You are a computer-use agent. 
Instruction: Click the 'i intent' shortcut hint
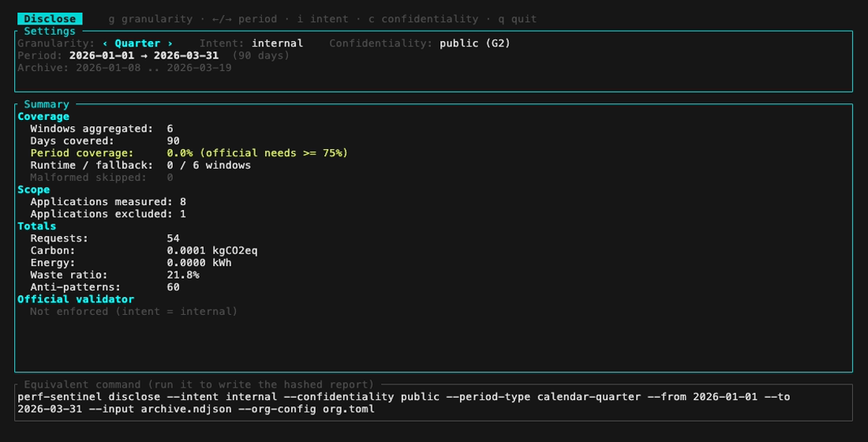tap(323, 19)
